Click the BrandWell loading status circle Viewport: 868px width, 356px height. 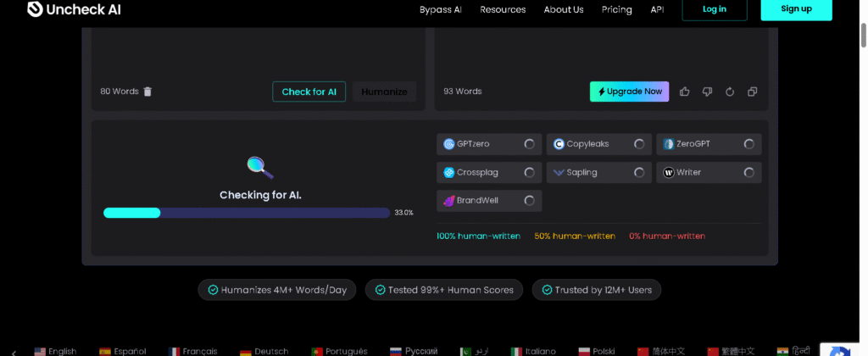[529, 201]
